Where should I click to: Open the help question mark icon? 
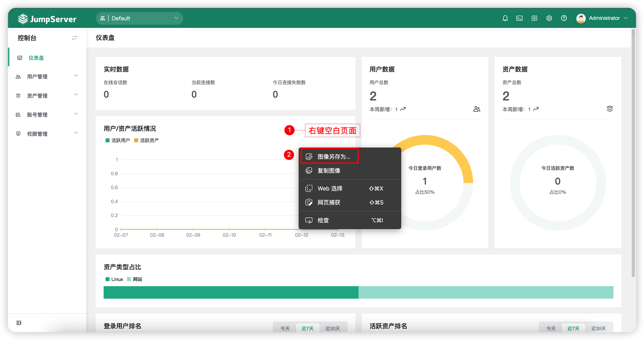(564, 18)
